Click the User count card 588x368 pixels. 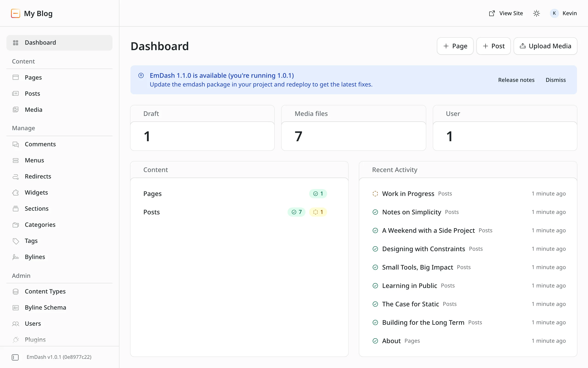pyautogui.click(x=505, y=128)
